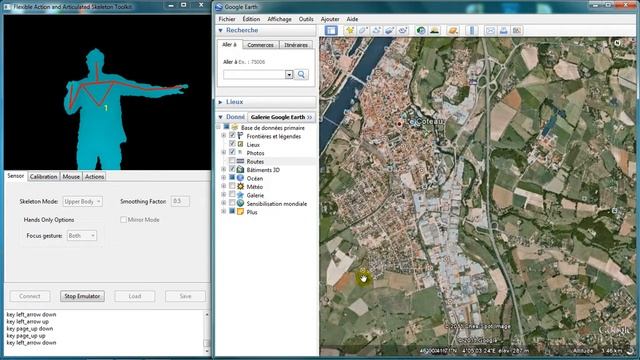This screenshot has width=640, height=360.
Task: Select the Gallery layer checkbox 'Galerie'
Action: tap(232, 194)
